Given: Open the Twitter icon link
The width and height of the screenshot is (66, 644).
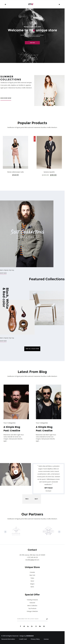Looking at the screenshot, I should point(24,626).
